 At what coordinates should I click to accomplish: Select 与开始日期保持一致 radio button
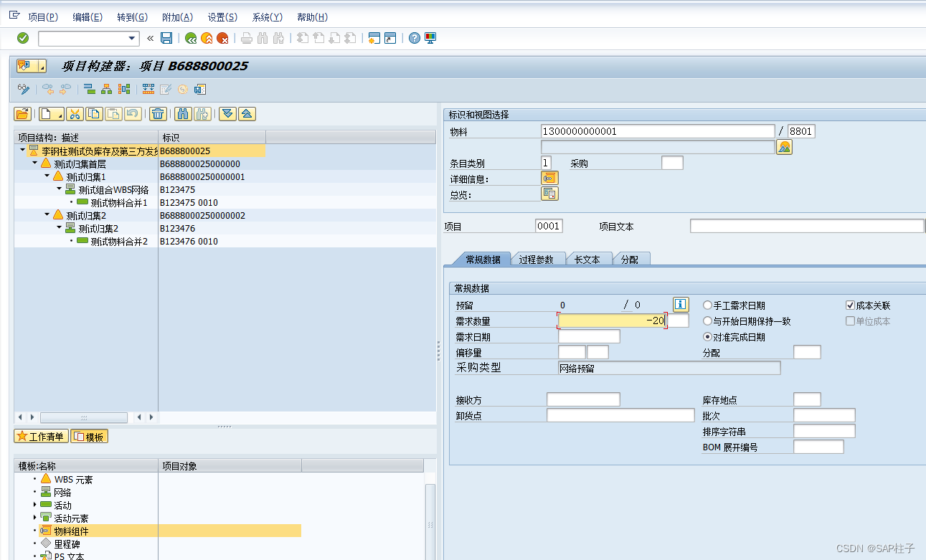point(708,321)
